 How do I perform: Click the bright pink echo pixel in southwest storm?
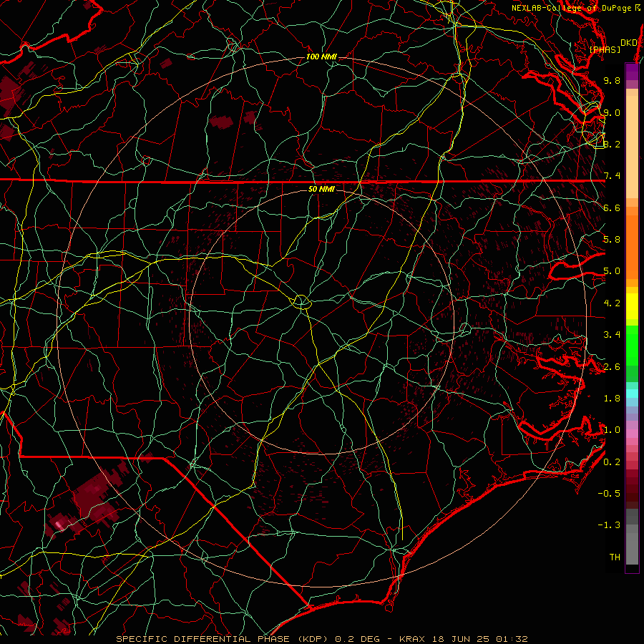(x=59, y=524)
